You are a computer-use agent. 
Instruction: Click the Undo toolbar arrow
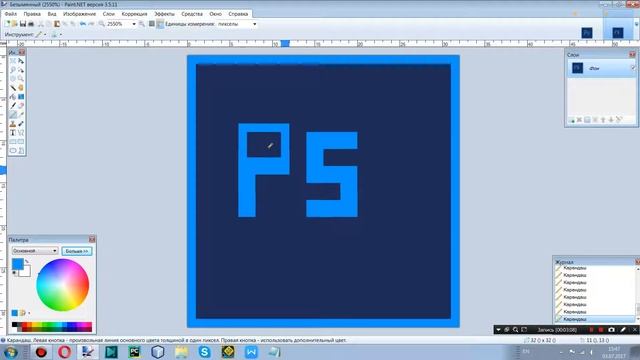point(83,24)
